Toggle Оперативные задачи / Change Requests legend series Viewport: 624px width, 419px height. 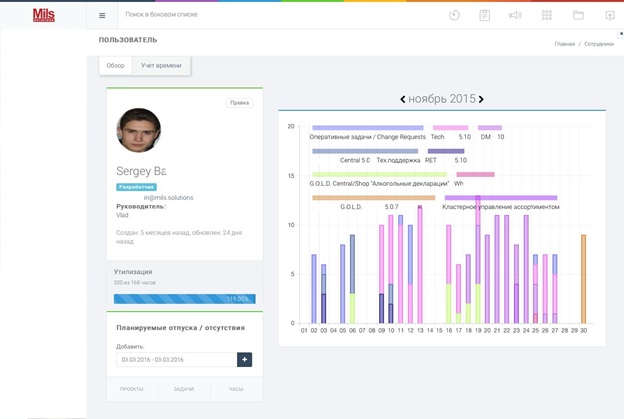pos(368,136)
